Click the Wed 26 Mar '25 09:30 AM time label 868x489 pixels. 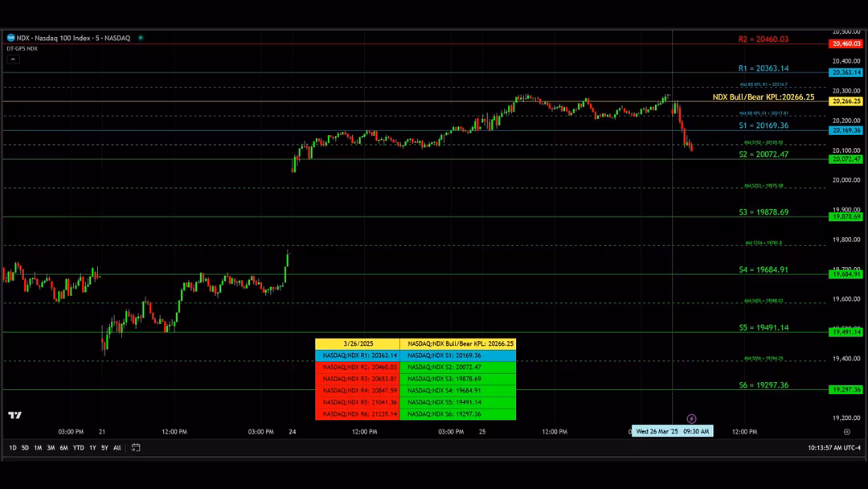coord(672,431)
